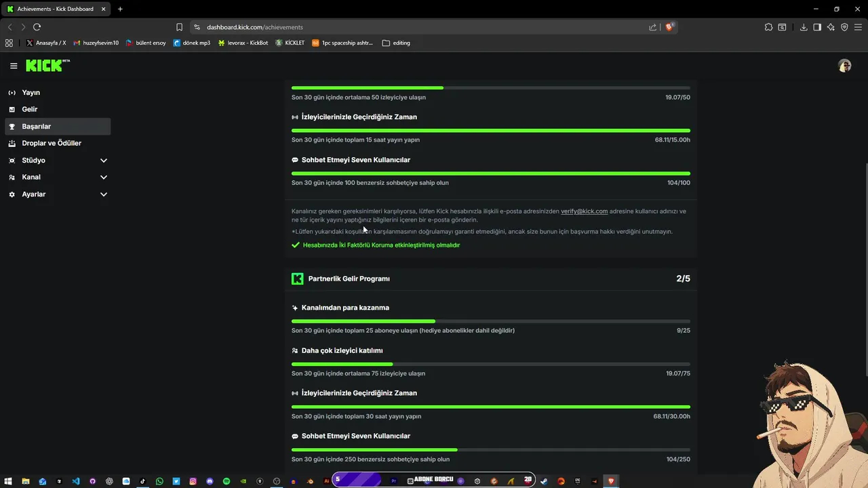Click the 2/5 program progress count
The height and width of the screenshot is (488, 868).
tap(683, 279)
